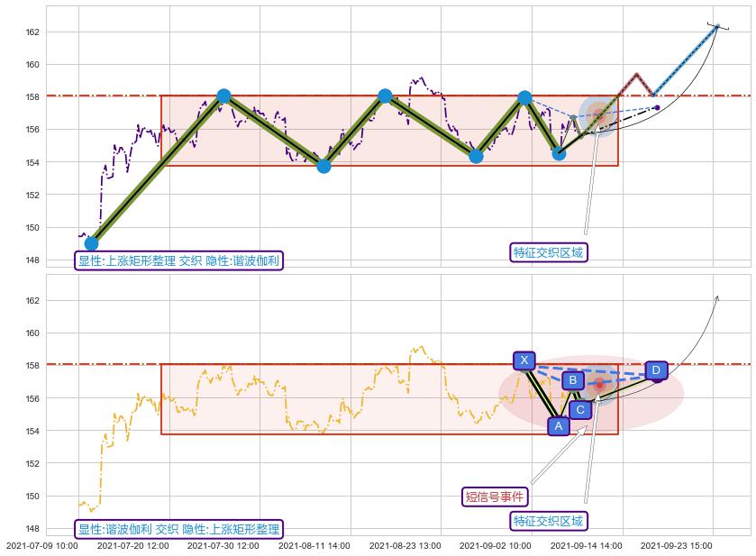The height and width of the screenshot is (556, 756).
Task: Click the 显性:上涨矩形整理 caption box
Action: coord(178,261)
